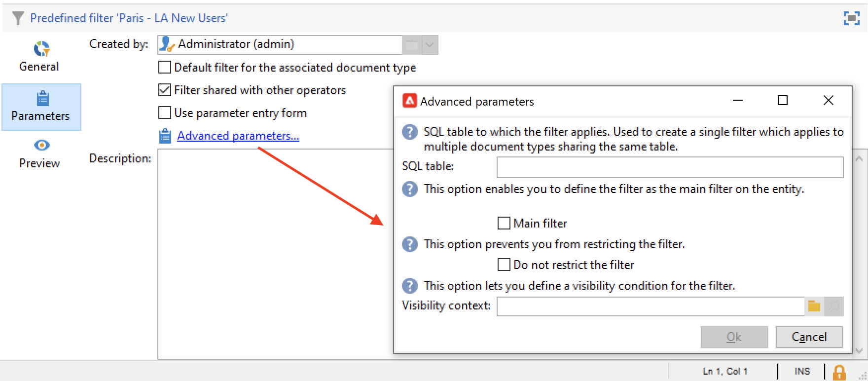The height and width of the screenshot is (381, 868).
Task: Click the lock icon in status bar
Action: (839, 372)
